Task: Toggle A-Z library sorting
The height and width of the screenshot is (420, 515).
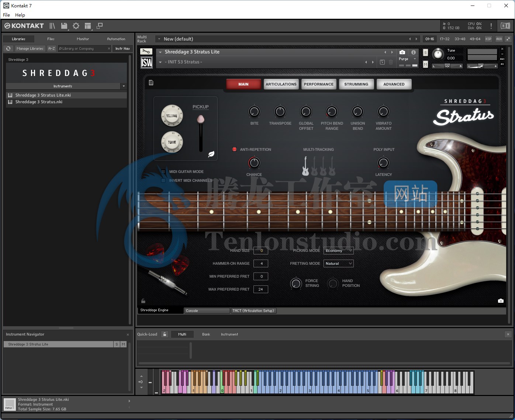Action: (x=52, y=48)
